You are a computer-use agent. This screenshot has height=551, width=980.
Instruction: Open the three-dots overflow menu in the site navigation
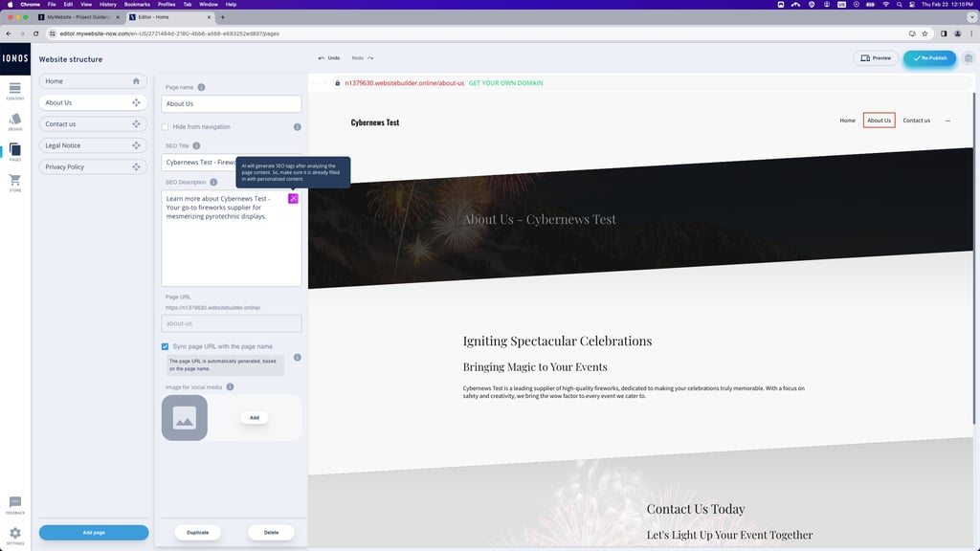947,121
